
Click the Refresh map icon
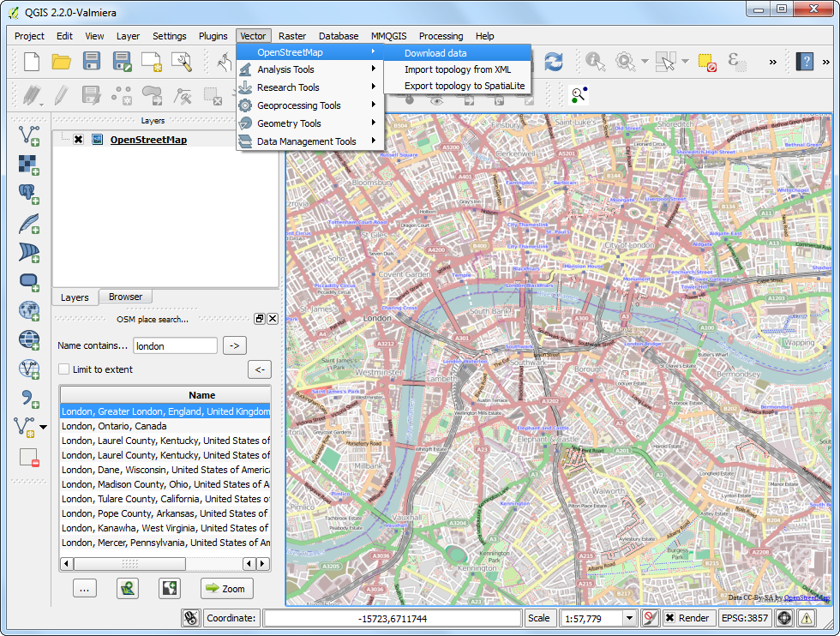point(554,62)
